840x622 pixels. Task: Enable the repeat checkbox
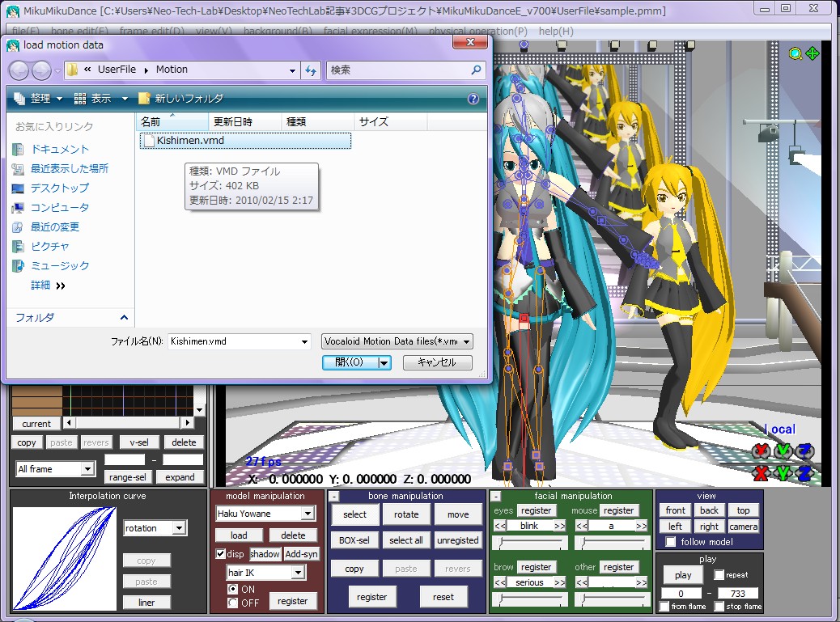tap(719, 575)
